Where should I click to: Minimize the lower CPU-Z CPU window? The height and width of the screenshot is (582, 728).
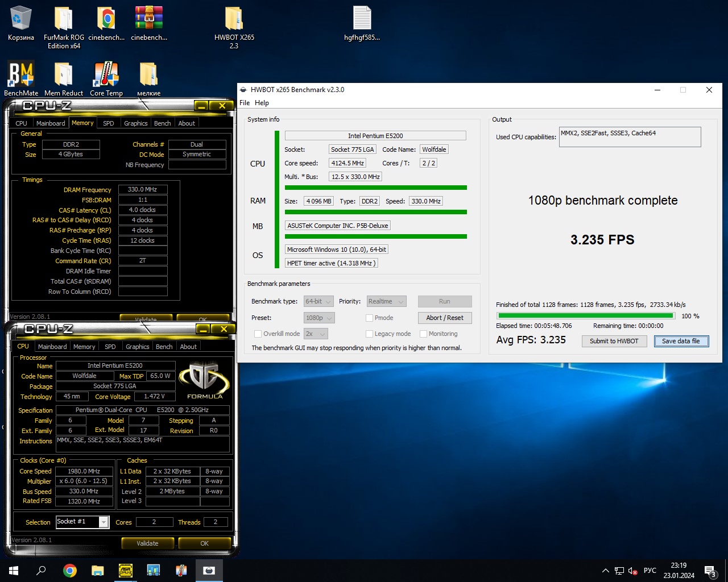coord(203,329)
